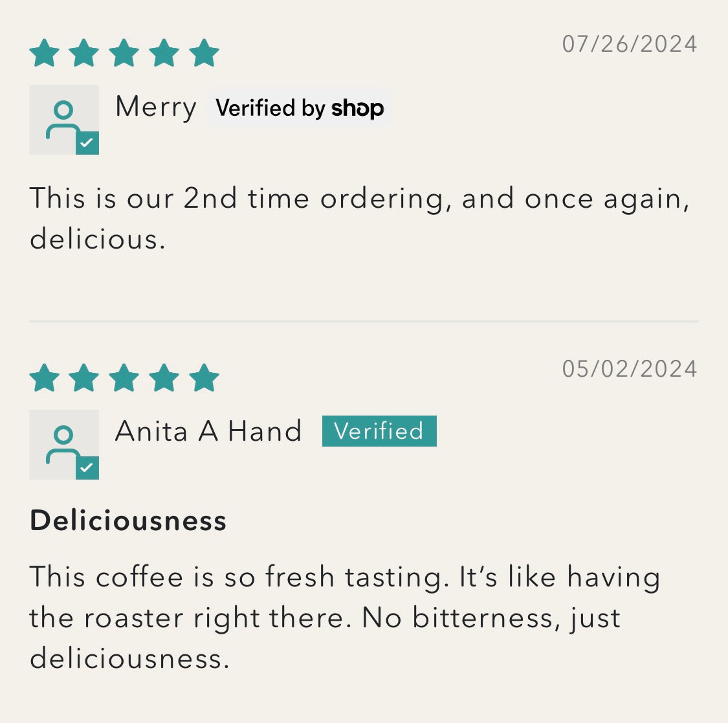Screen dimensions: 728x723
Task: Click the fifth star of Merry's rating
Action: pos(204,53)
